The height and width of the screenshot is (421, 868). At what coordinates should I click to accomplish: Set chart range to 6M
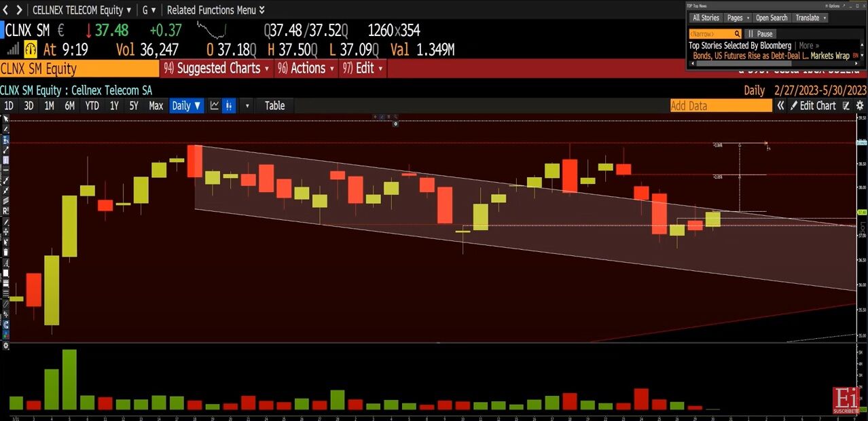69,105
